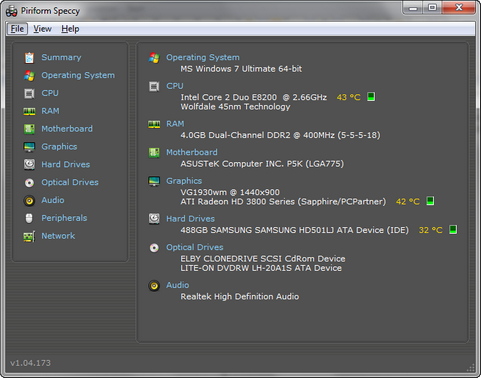
Task: Click the Optical Drives heading link in summary
Action: [x=195, y=247]
